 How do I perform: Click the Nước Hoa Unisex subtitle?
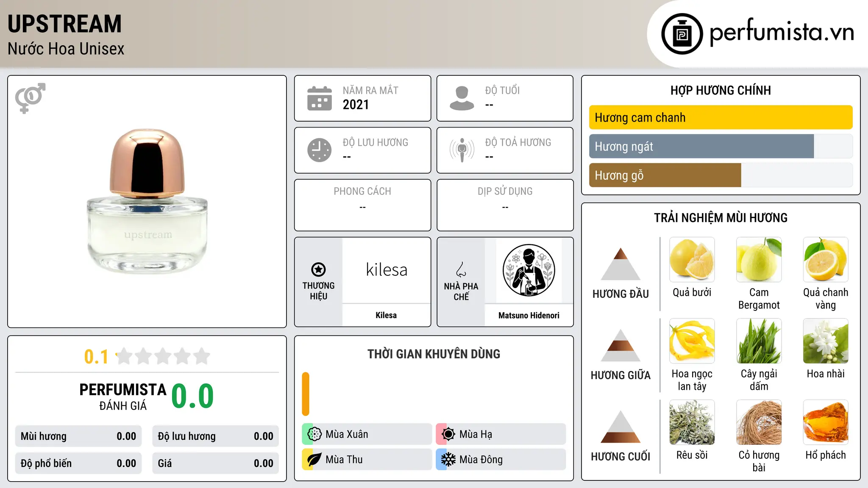pyautogui.click(x=66, y=49)
